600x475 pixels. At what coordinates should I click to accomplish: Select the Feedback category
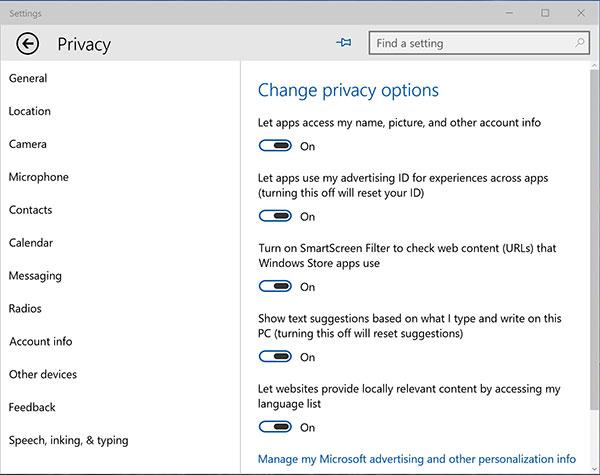pos(32,407)
